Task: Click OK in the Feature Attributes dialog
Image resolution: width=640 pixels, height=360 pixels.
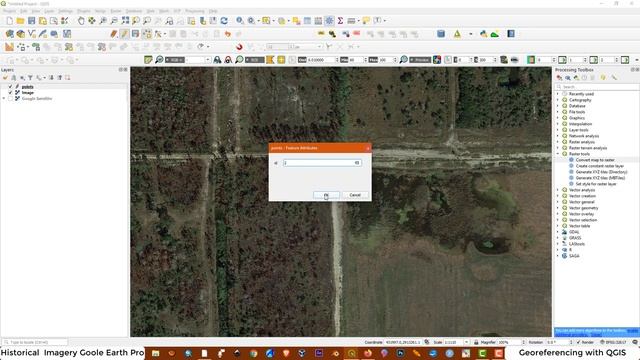Action: tap(326, 195)
